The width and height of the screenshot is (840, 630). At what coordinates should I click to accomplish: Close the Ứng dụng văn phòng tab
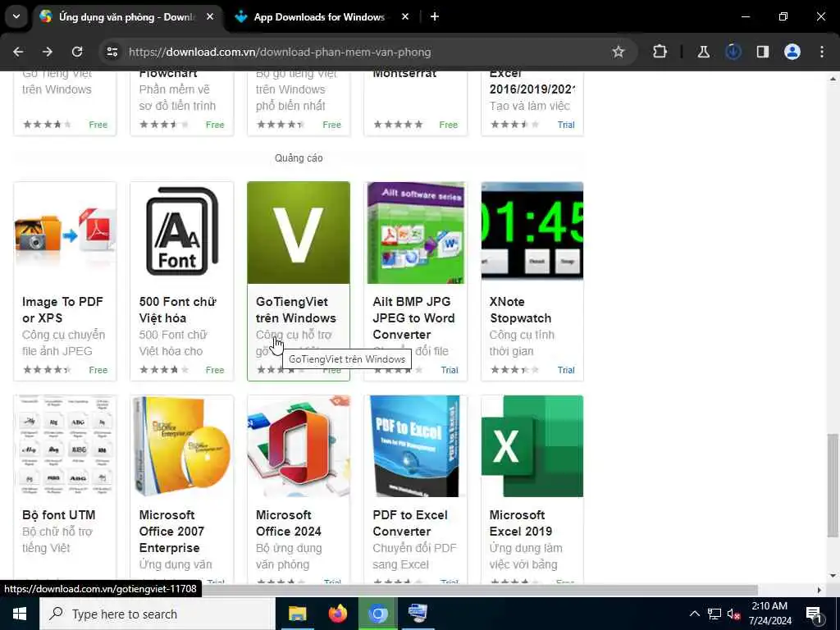(x=210, y=17)
